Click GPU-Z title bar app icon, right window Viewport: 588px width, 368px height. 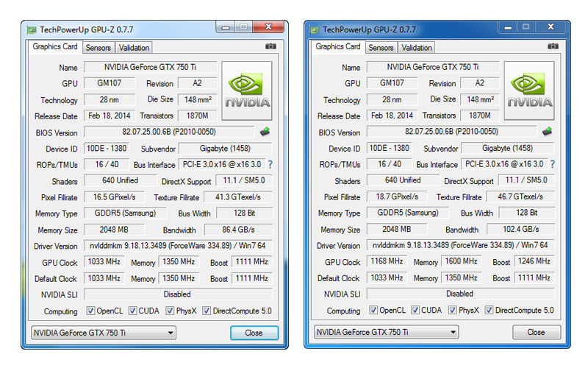(315, 29)
